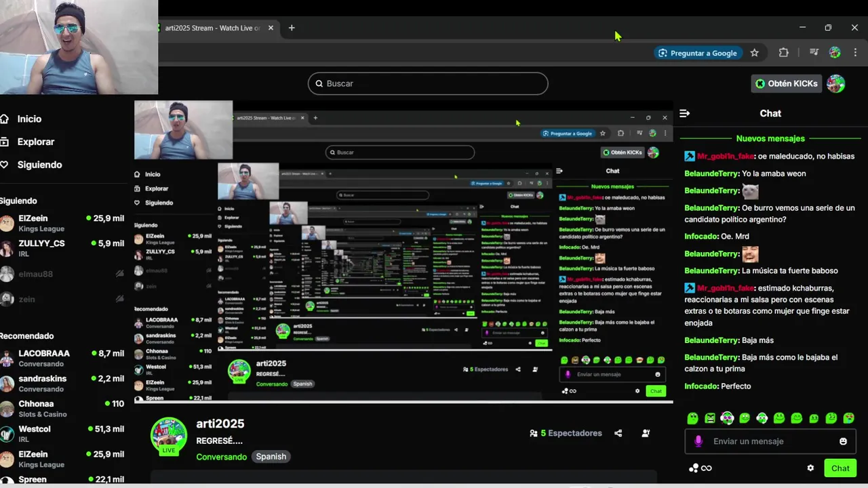
Task: Open Chrome extensions puzzle icon
Action: 784,53
